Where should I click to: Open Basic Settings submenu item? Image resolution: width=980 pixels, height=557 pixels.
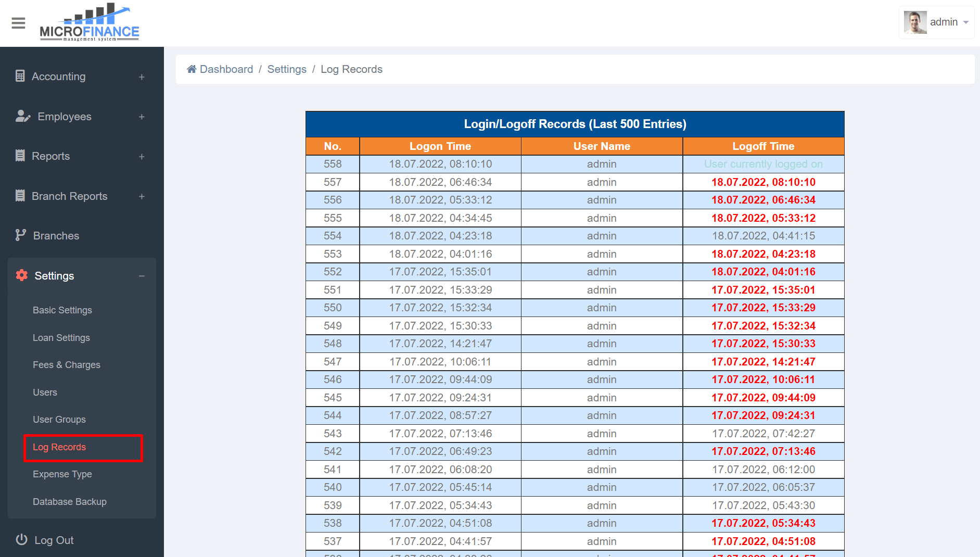click(x=62, y=310)
